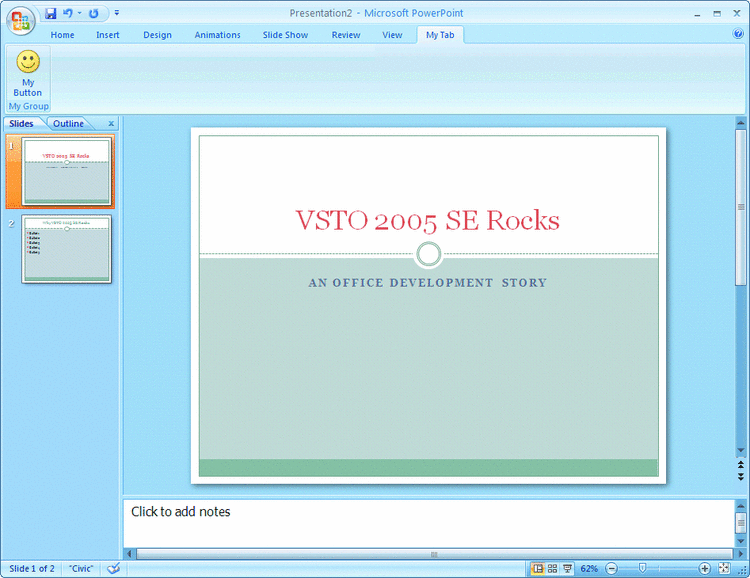Open the Office Button menu
This screenshot has height=578, width=750.
21,21
